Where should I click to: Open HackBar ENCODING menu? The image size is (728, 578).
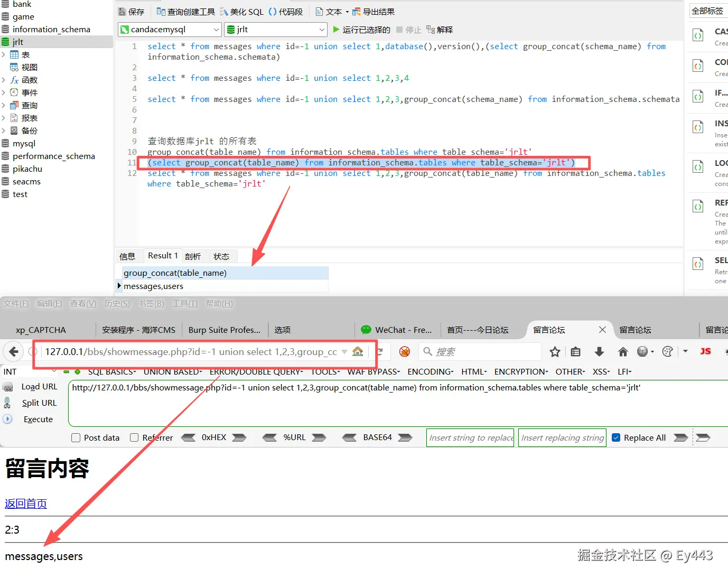pos(431,372)
